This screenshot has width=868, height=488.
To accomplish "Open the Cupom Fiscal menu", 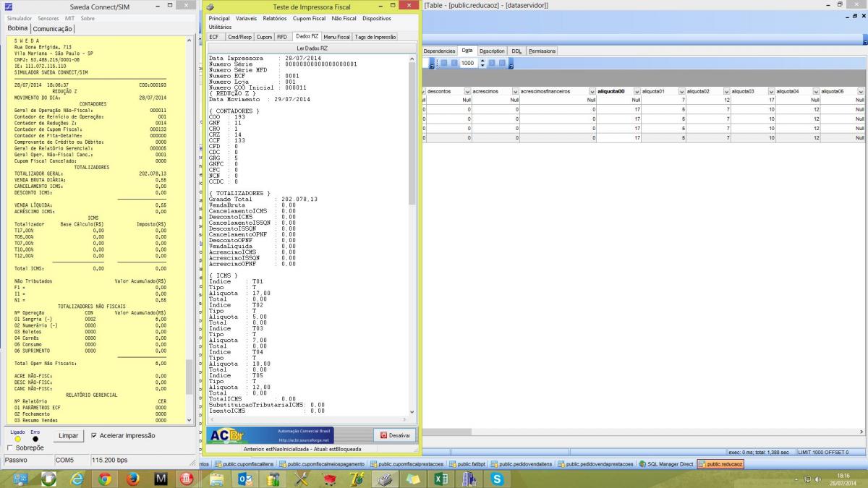I will [310, 18].
